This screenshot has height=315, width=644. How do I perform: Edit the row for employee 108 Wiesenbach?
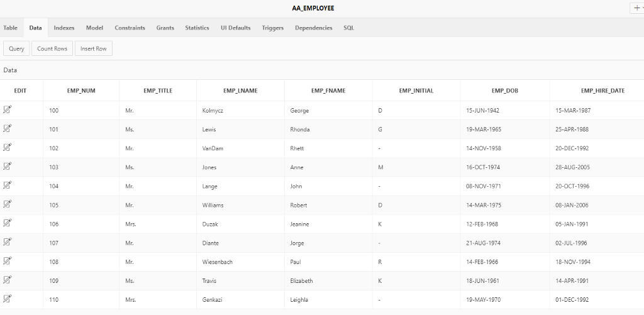coord(8,260)
